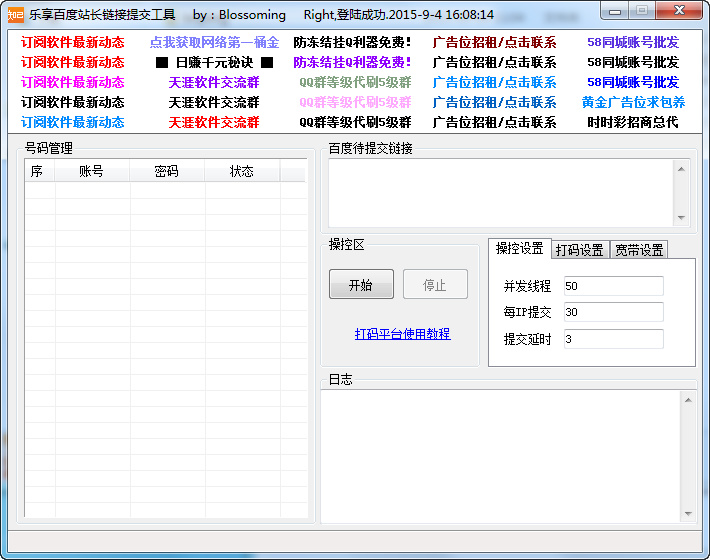The height and width of the screenshot is (560, 710).
Task: Sort by the 状态 column header
Action: pyautogui.click(x=242, y=171)
